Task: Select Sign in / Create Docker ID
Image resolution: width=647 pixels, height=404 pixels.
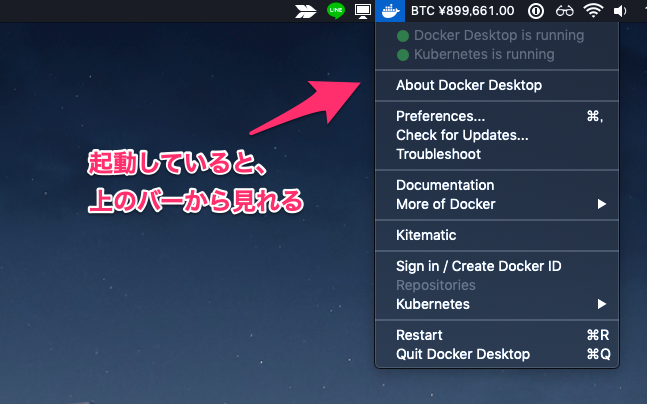Action: [497, 266]
